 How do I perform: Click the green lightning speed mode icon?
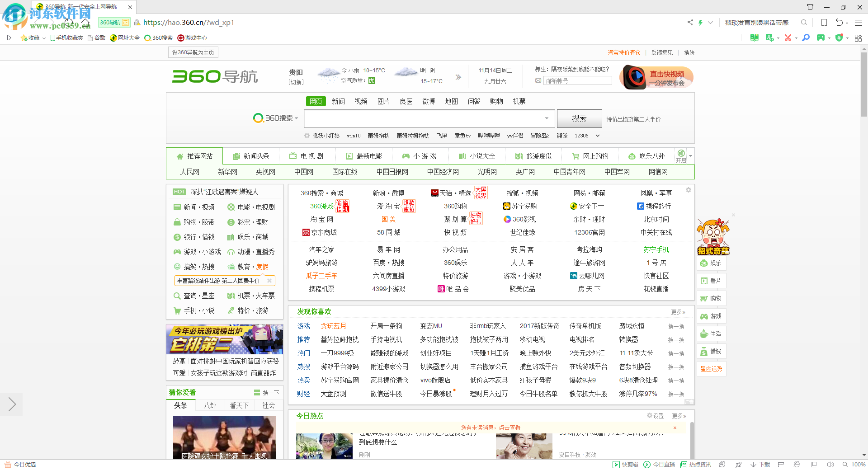700,22
